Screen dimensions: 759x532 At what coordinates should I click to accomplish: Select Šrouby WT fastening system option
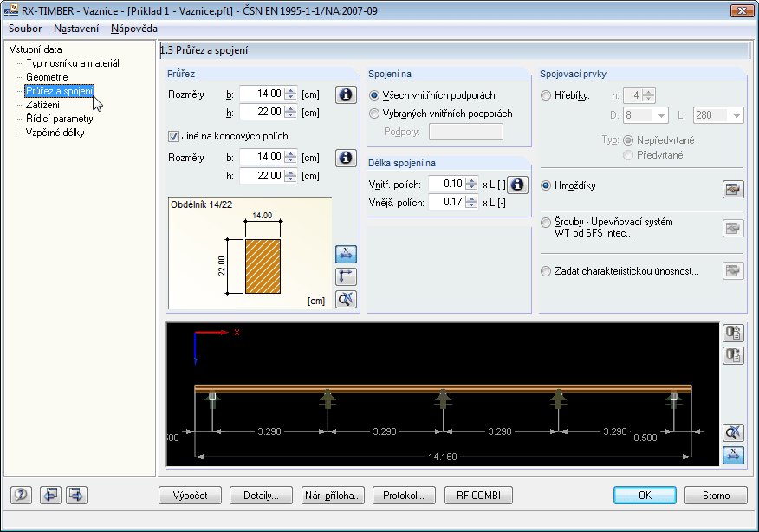tap(546, 222)
